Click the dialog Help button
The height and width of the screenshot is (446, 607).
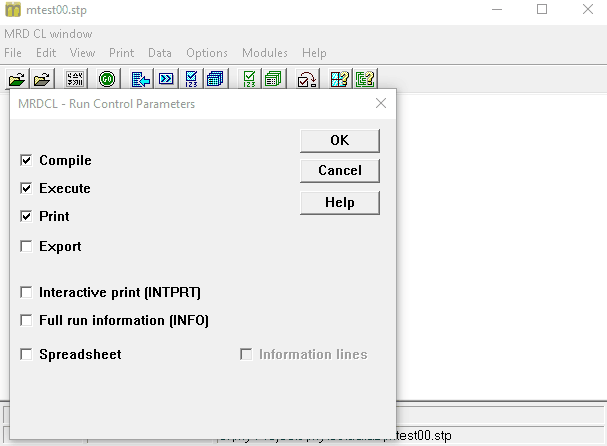339,202
